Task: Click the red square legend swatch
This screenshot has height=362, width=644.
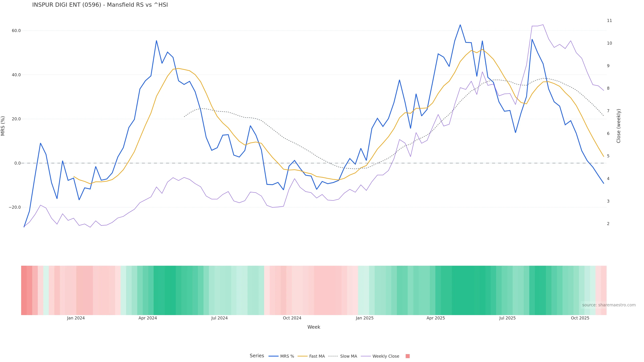Action: point(408,356)
